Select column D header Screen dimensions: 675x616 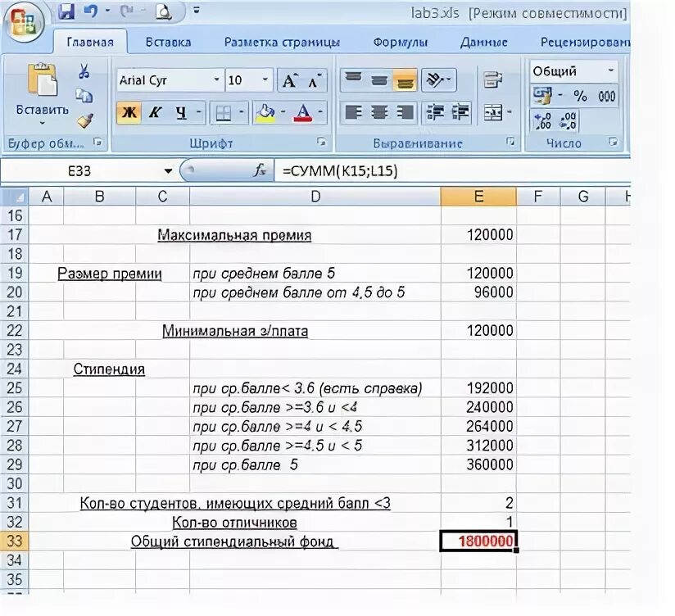315,197
